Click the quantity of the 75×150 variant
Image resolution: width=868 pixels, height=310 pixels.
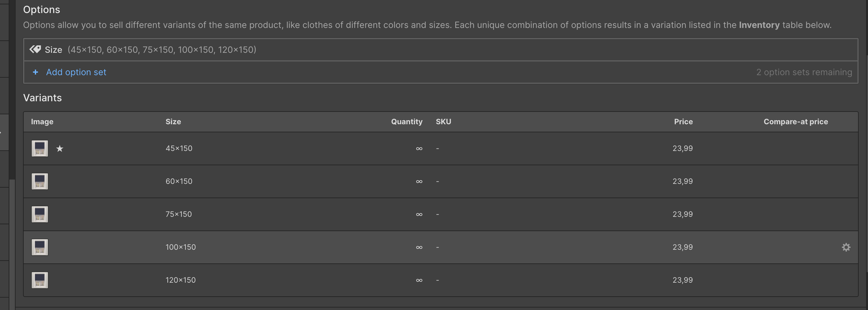click(x=419, y=214)
